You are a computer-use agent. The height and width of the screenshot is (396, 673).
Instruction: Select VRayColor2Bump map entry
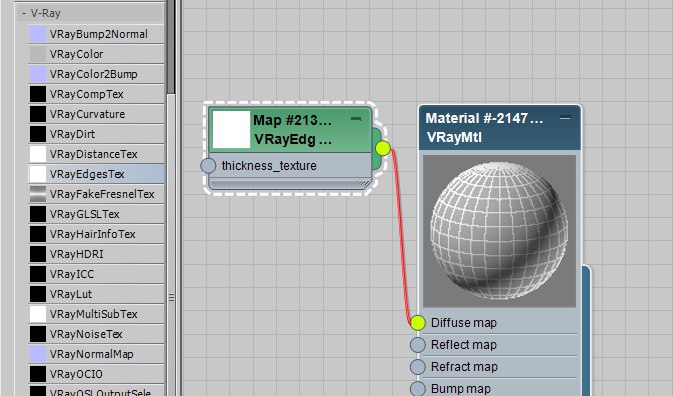coord(96,74)
